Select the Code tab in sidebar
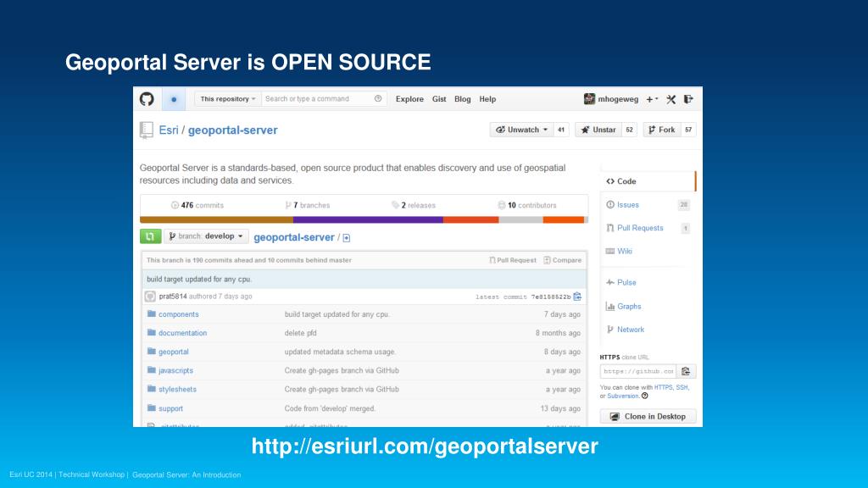 coord(648,181)
